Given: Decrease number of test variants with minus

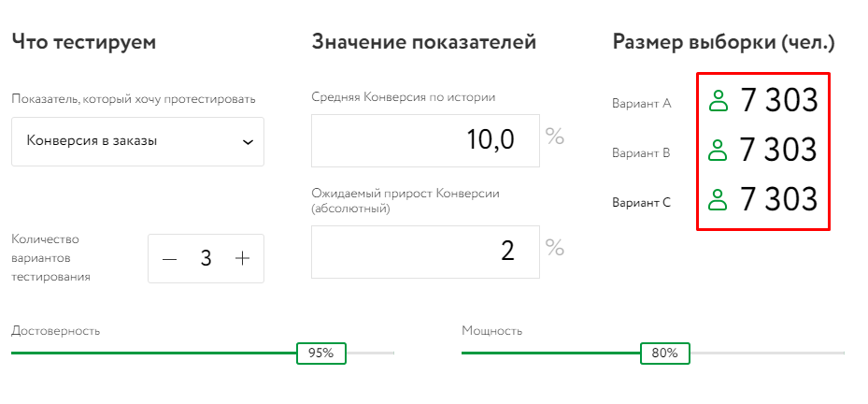Looking at the screenshot, I should pyautogui.click(x=169, y=258).
